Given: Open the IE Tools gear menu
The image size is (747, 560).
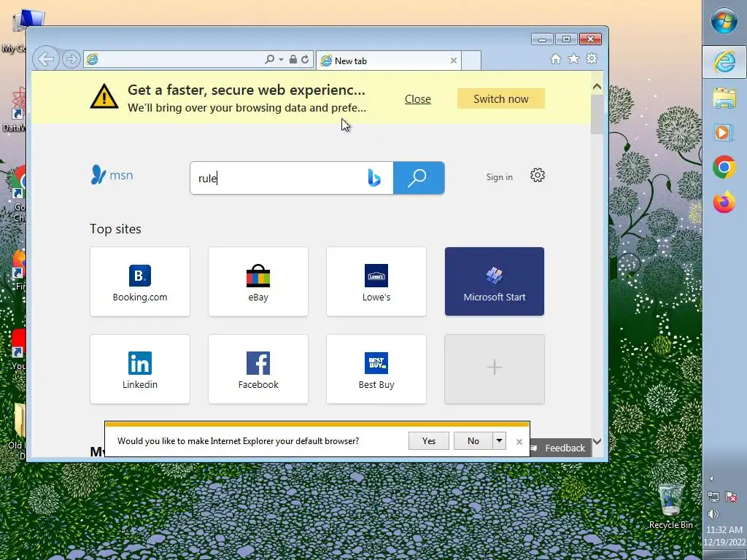Looking at the screenshot, I should point(592,58).
